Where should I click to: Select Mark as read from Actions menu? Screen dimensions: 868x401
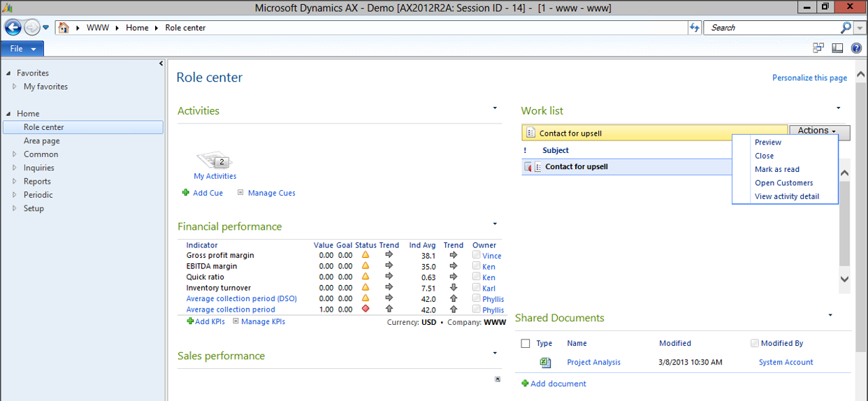[776, 170]
